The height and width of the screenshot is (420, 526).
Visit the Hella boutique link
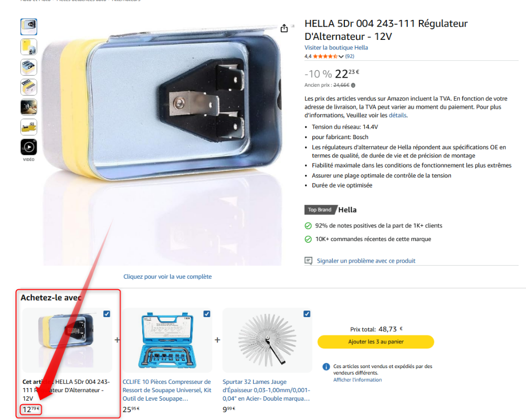pyautogui.click(x=336, y=48)
